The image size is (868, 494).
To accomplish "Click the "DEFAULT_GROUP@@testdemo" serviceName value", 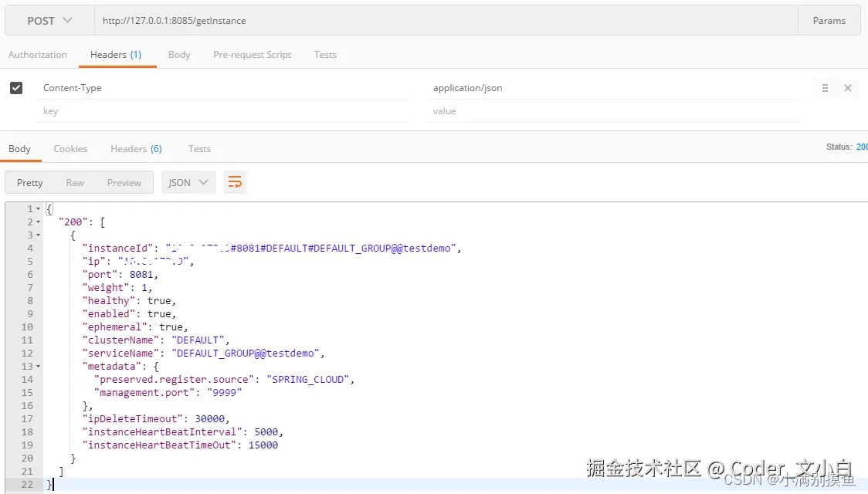I will point(246,354).
